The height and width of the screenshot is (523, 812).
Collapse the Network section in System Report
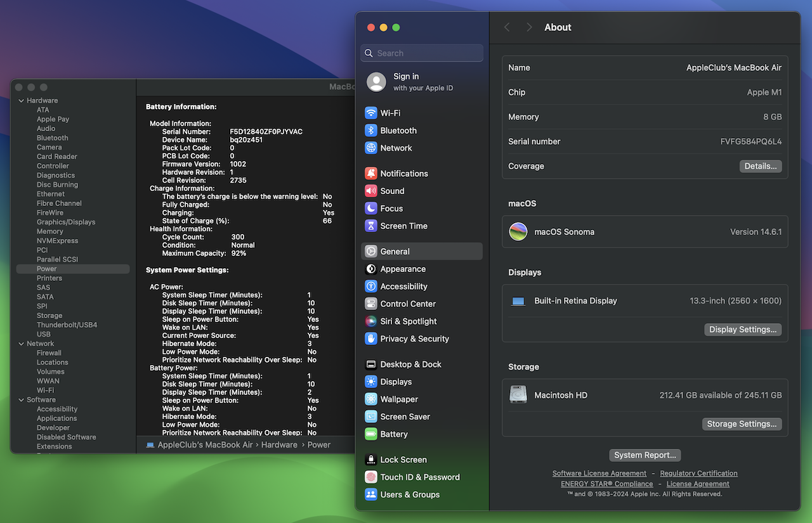21,344
